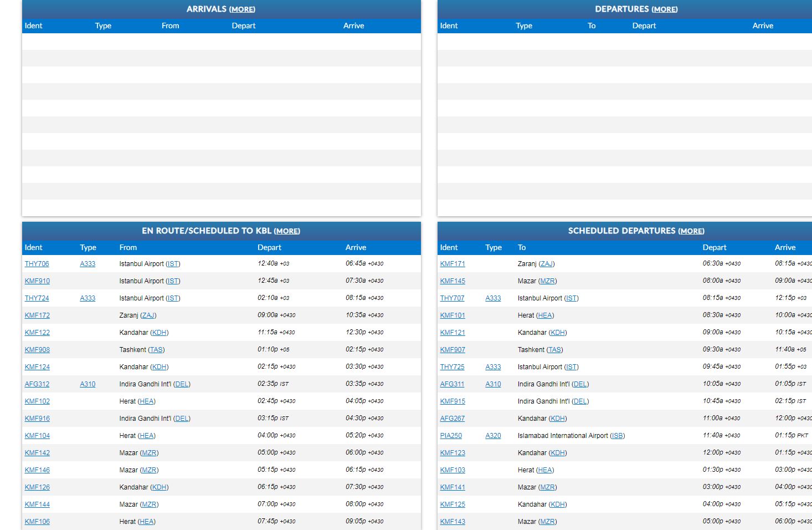Open flight KMF103 link

[453, 470]
